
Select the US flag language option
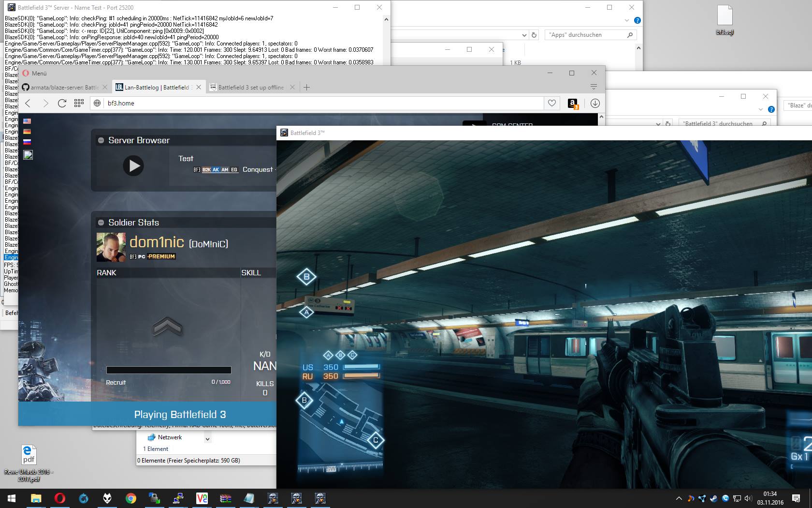click(27, 121)
